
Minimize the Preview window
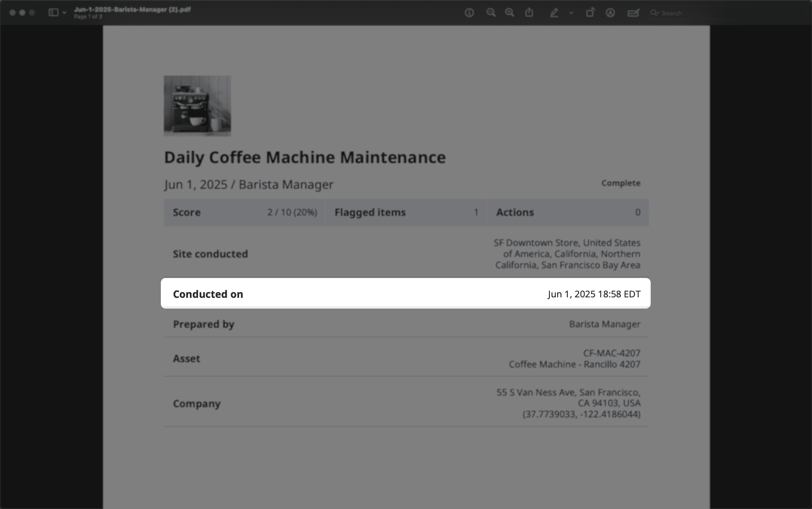22,13
